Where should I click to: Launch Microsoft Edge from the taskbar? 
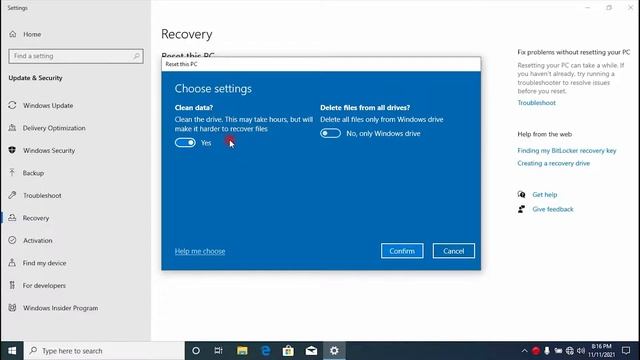[x=265, y=351]
